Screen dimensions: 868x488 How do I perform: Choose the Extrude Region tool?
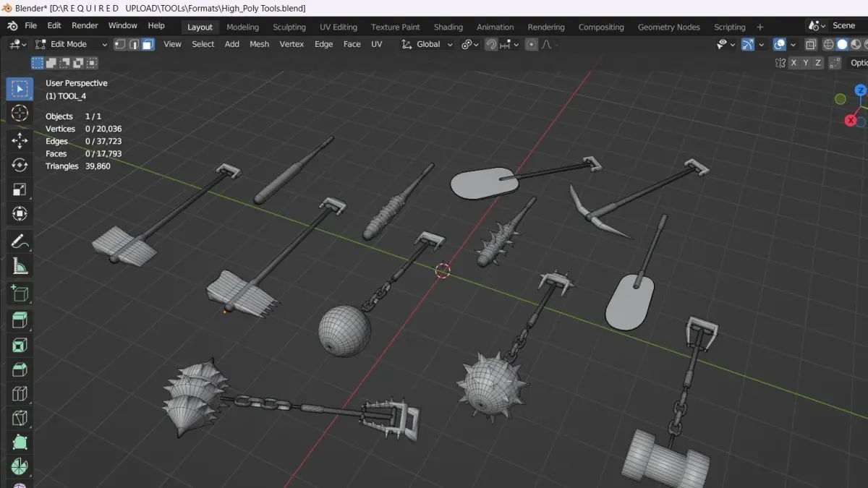click(x=20, y=320)
